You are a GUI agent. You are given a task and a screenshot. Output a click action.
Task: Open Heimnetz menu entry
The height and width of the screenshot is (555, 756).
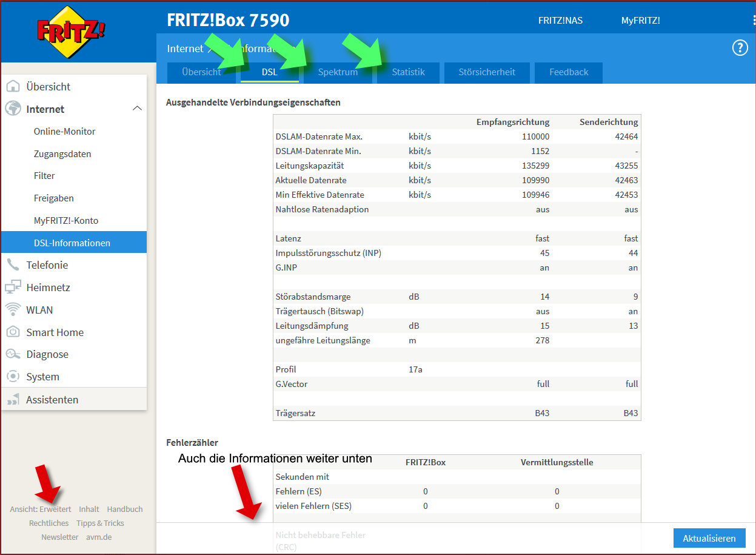pos(49,288)
